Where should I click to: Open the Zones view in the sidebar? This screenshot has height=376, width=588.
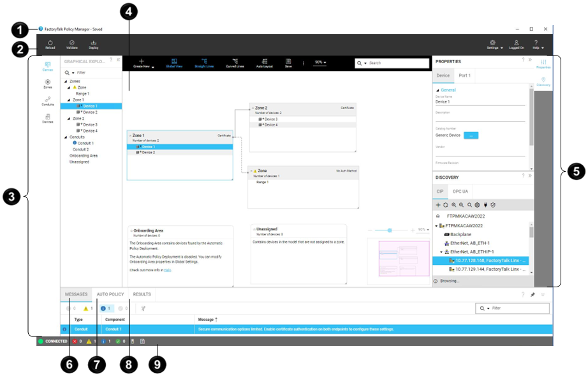(48, 84)
